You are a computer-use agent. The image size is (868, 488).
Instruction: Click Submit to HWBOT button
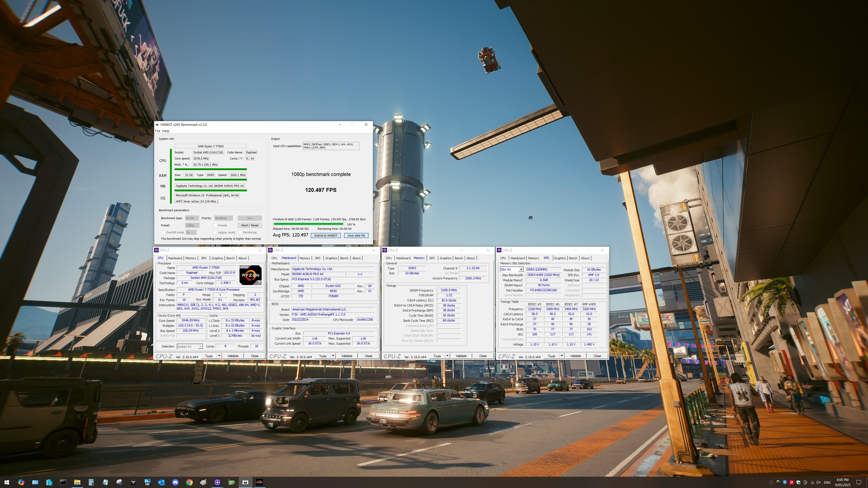tap(325, 235)
